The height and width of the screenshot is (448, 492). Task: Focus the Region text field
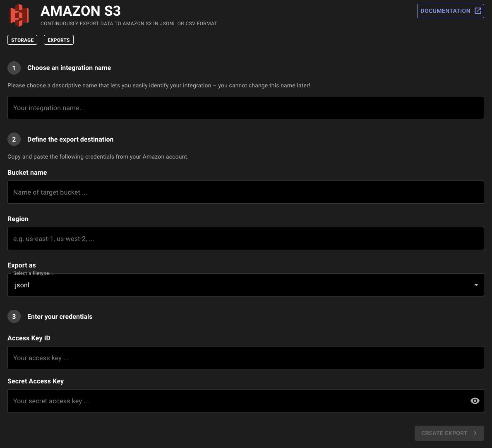point(245,239)
